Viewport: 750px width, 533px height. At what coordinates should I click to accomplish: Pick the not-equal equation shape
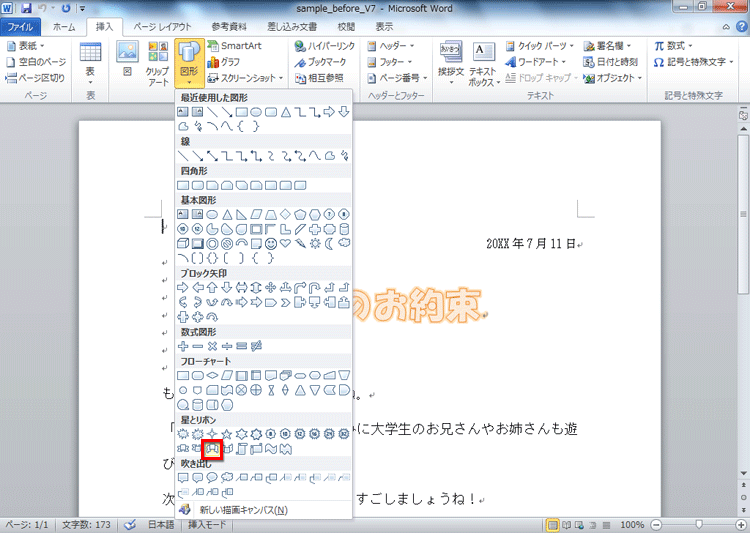pyautogui.click(x=256, y=346)
